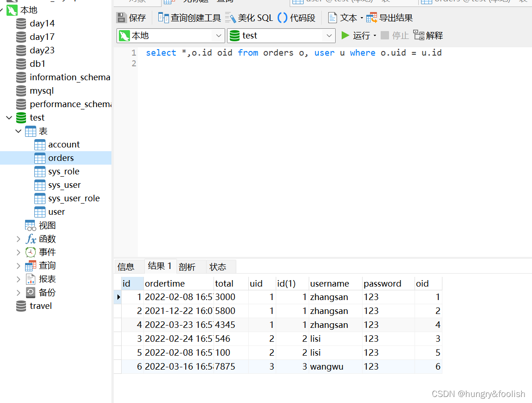Select the ordertime cell 2022-03-16

178,366
